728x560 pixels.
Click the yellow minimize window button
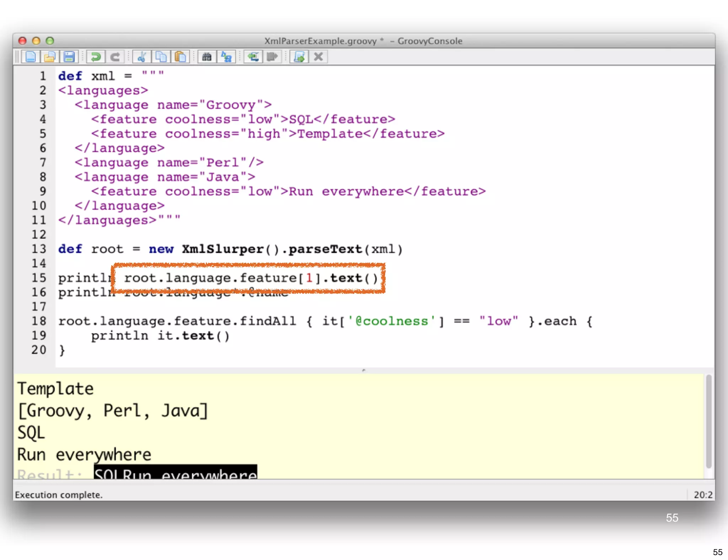(x=36, y=41)
